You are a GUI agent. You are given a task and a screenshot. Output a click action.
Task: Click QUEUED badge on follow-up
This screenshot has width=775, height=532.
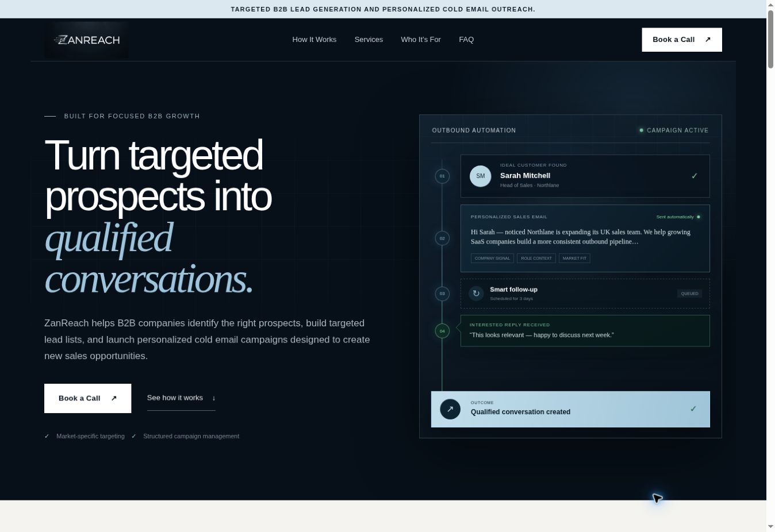(690, 294)
